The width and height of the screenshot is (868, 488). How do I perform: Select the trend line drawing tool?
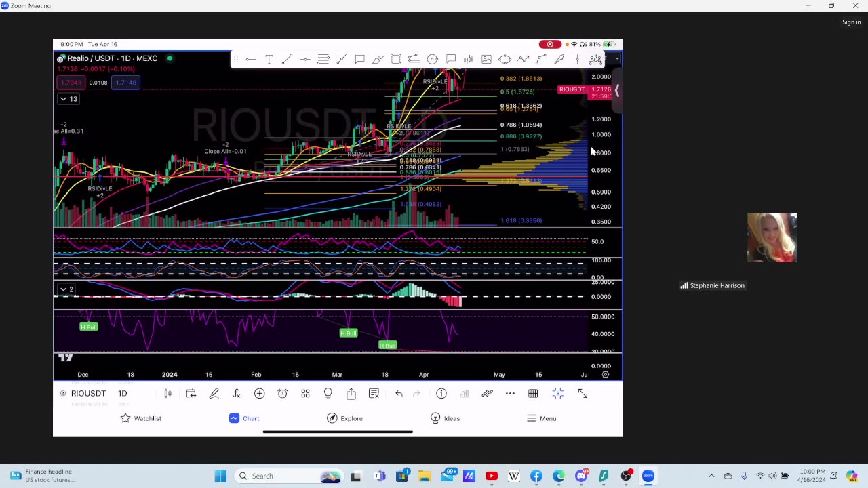pyautogui.click(x=287, y=60)
